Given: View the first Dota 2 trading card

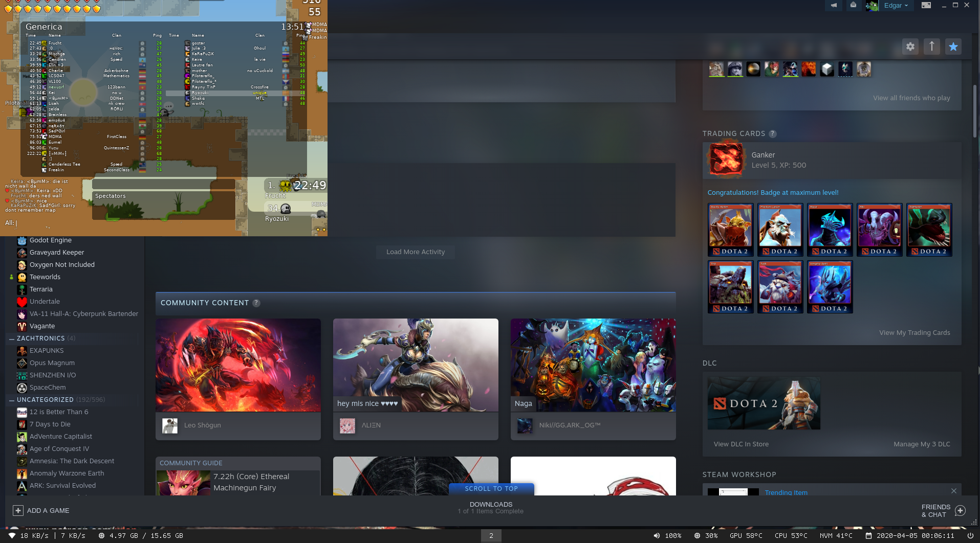Looking at the screenshot, I should tap(730, 230).
